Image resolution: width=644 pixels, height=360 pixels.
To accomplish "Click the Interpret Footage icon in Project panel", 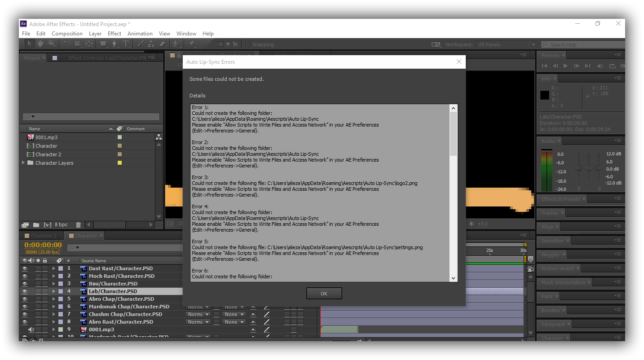I will point(25,224).
